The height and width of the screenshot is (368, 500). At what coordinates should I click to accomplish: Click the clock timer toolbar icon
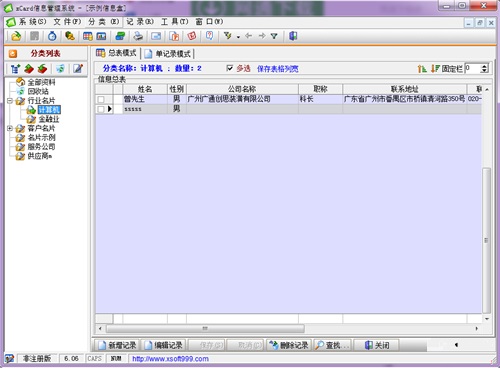[x=52, y=36]
